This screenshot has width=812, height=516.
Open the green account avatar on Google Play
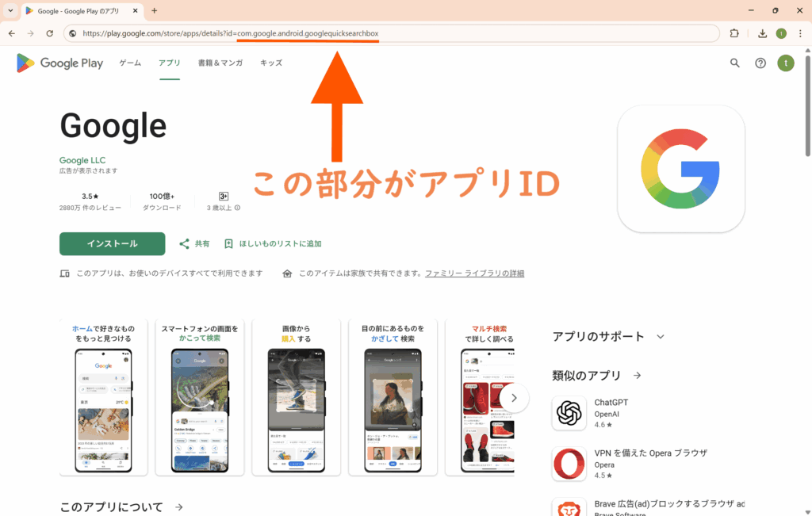[785, 63]
